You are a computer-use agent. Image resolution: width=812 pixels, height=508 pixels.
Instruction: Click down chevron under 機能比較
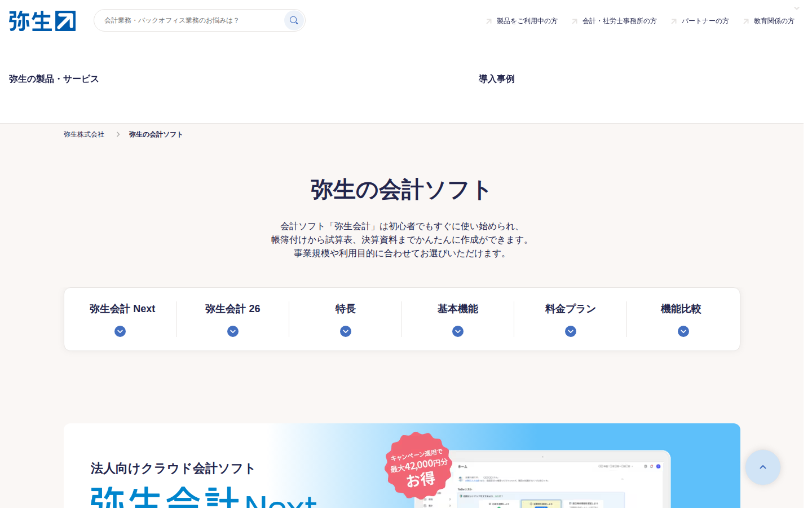click(x=683, y=331)
